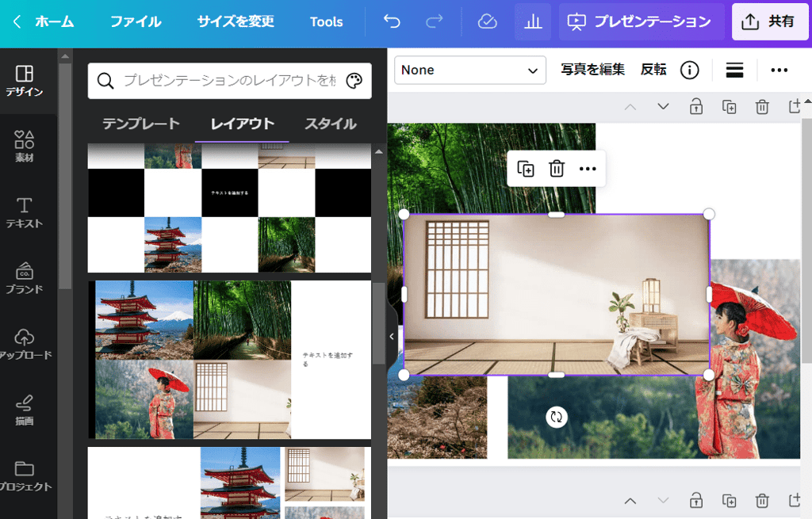Duplicate the selected photo from the floating toolbar
The image size is (812, 519).
click(x=526, y=169)
